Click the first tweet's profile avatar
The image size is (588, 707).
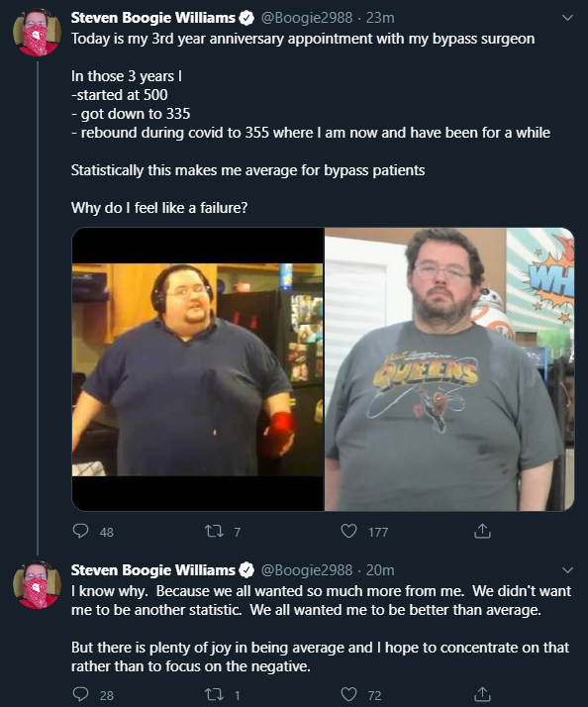[x=37, y=33]
